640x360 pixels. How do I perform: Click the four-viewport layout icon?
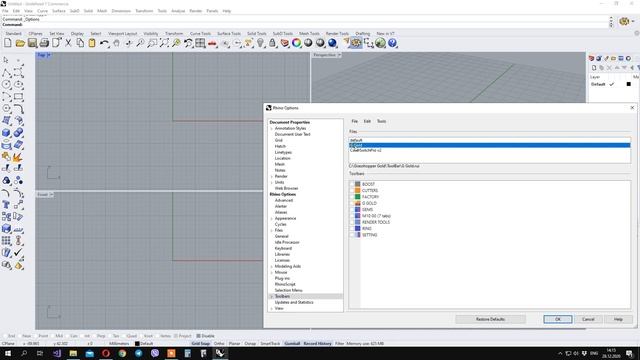pyautogui.click(x=200, y=43)
